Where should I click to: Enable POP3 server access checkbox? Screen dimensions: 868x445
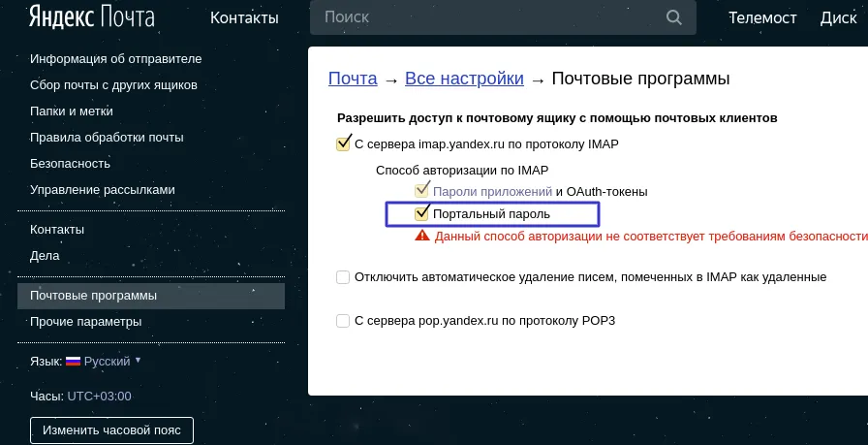point(343,321)
